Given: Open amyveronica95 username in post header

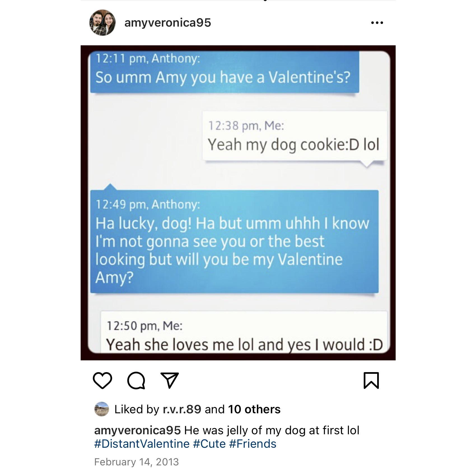Looking at the screenshot, I should pyautogui.click(x=168, y=23).
